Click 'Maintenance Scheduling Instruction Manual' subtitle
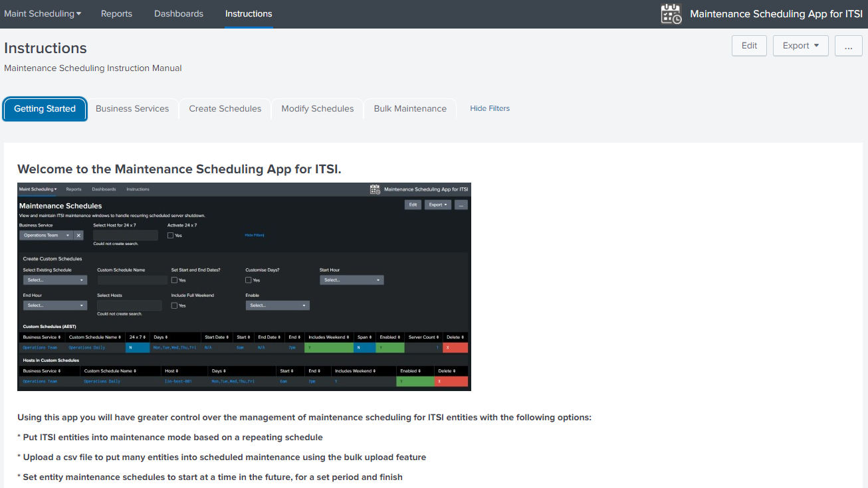The height and width of the screenshot is (488, 868). (92, 68)
